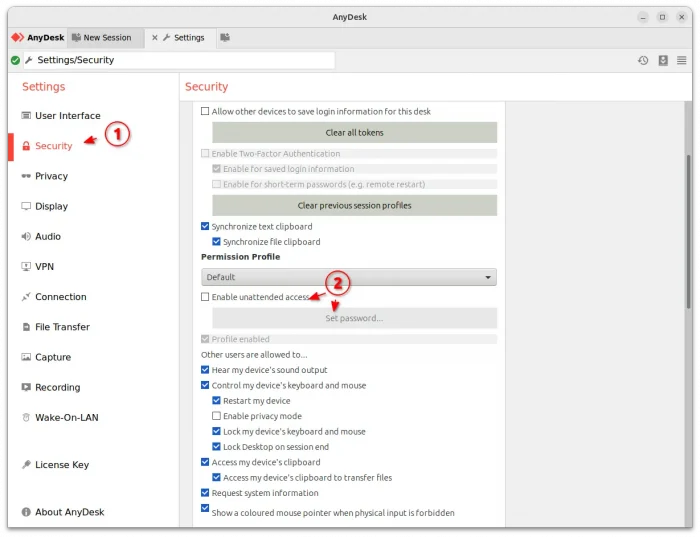The height and width of the screenshot is (537, 700).
Task: Go to File Transfer settings
Action: 62,327
